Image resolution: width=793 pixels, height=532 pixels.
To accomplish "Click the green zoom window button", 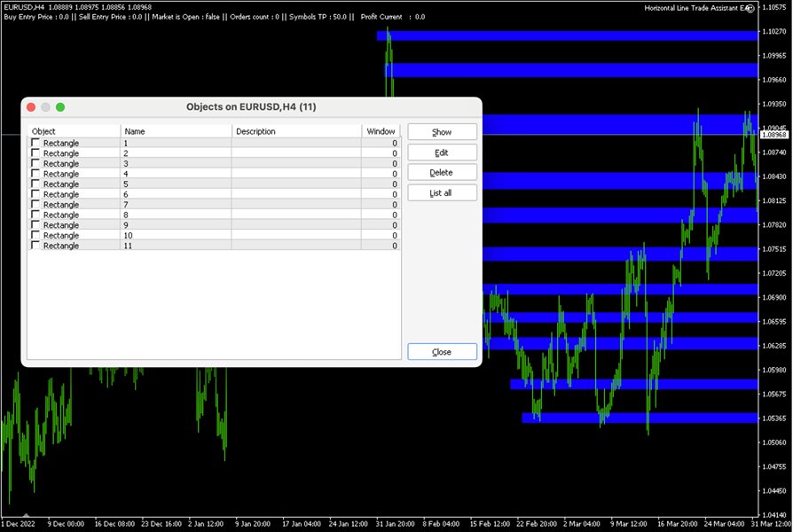I will pos(60,107).
